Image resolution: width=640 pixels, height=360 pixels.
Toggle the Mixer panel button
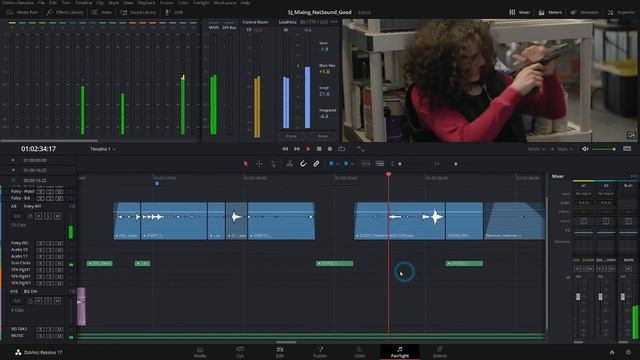pos(520,13)
